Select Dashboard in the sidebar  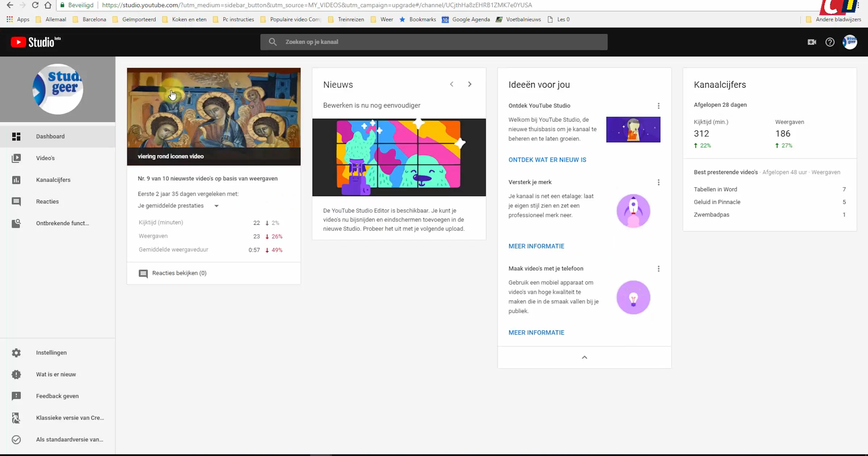pyautogui.click(x=58, y=136)
